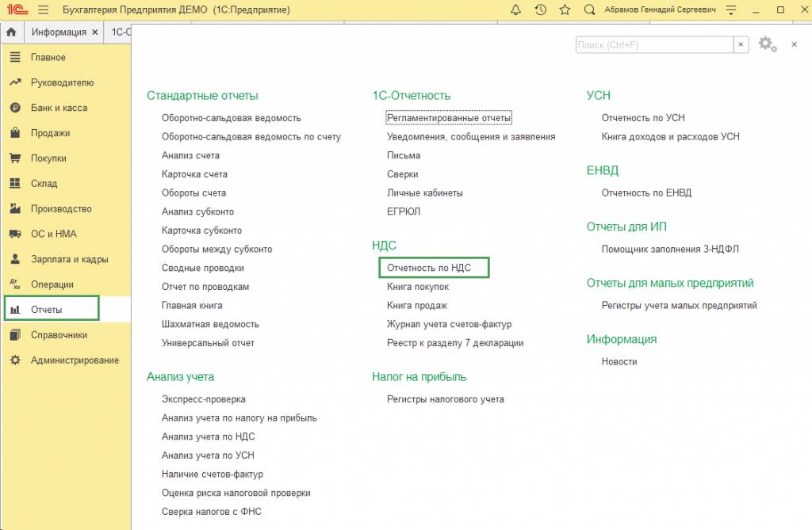Go to home start page icon
The width and height of the screenshot is (812, 530).
11,32
